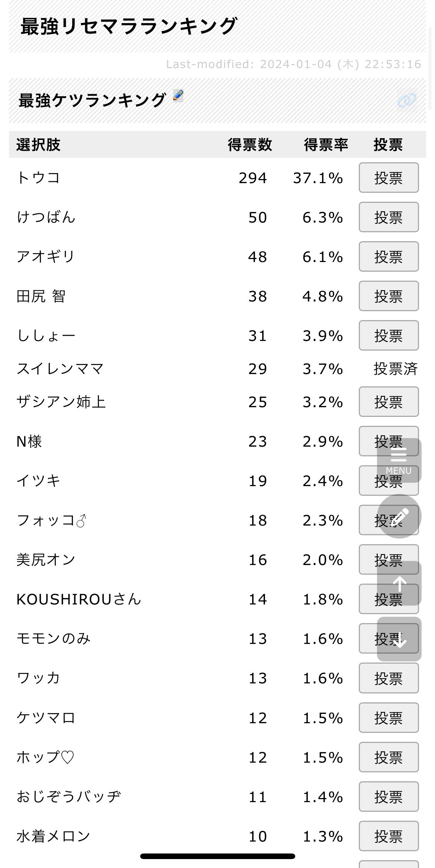Viewport: 435px width, 868px height.
Task: Click 投票 next to 水着メロン
Action: coord(389,836)
